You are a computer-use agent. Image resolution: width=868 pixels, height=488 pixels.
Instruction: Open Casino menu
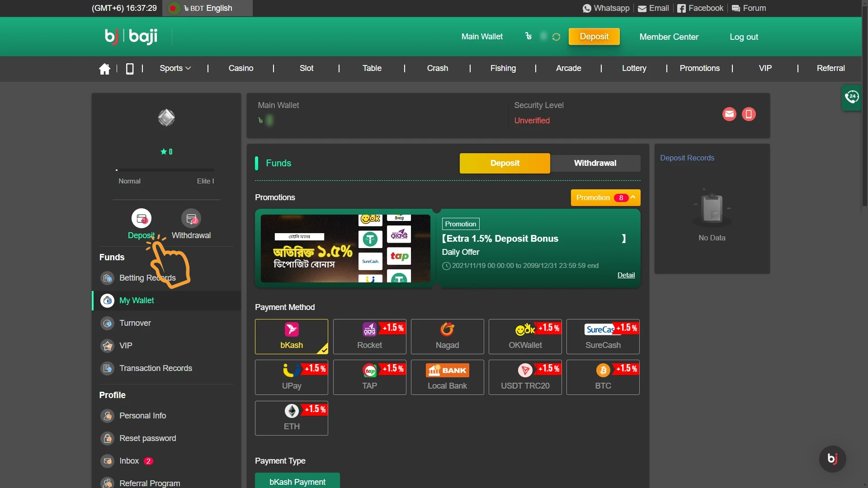[241, 68]
